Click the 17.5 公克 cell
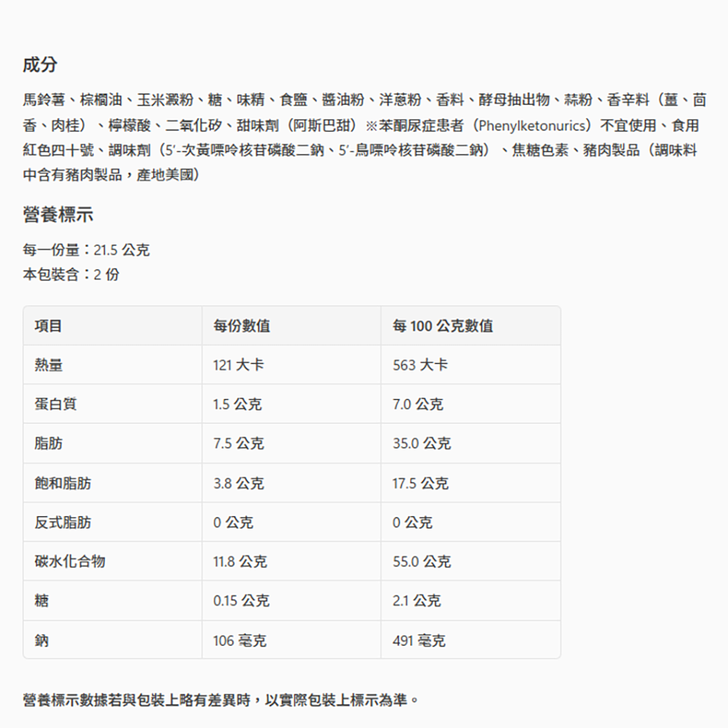 [420, 483]
